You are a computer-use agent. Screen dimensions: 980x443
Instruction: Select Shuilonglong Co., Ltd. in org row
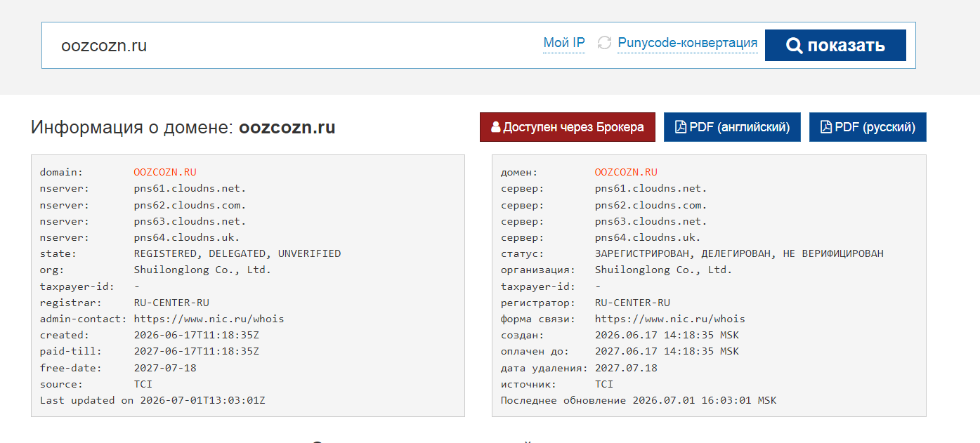click(202, 270)
